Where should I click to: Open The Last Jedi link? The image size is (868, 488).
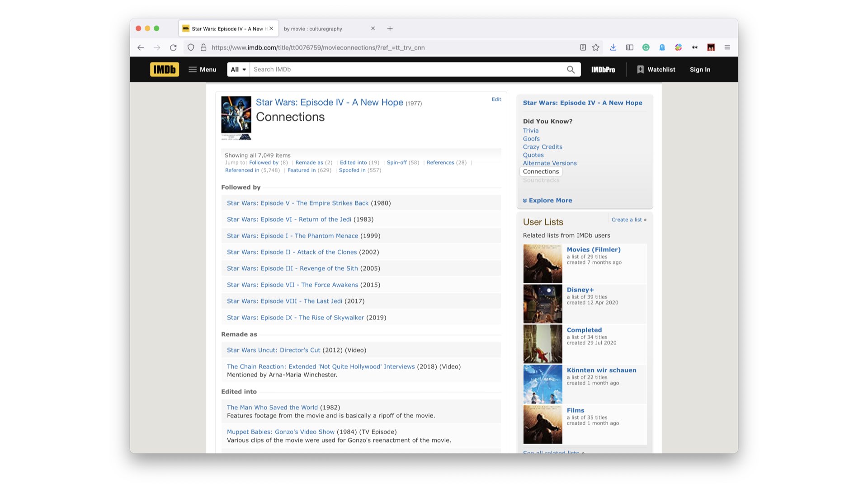(284, 301)
